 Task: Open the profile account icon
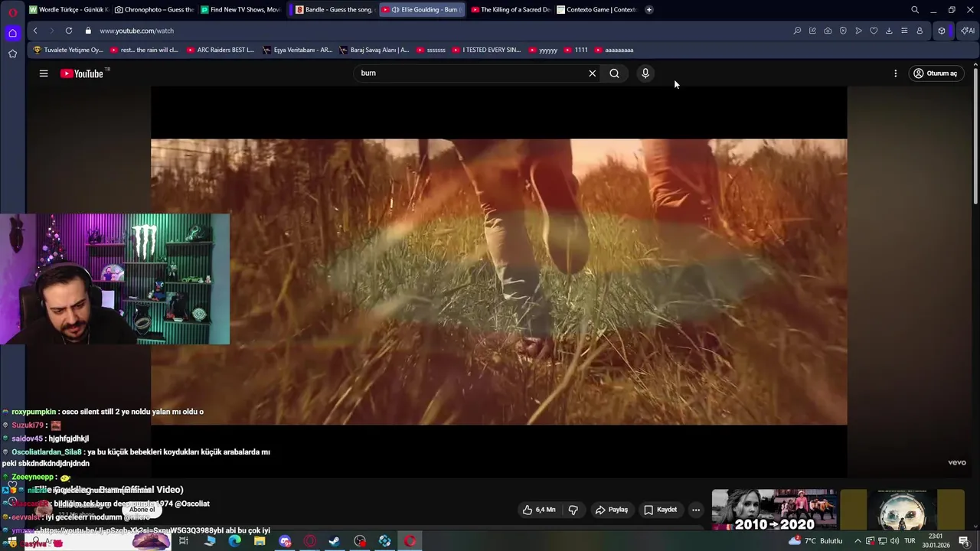pyautogui.click(x=920, y=31)
